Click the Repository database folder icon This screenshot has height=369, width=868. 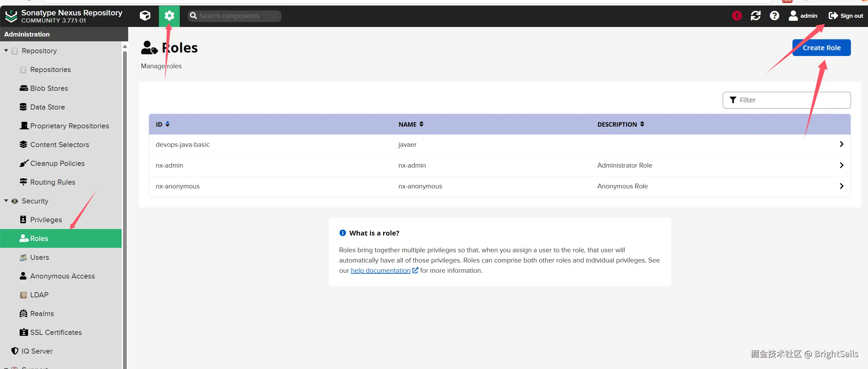(15, 51)
